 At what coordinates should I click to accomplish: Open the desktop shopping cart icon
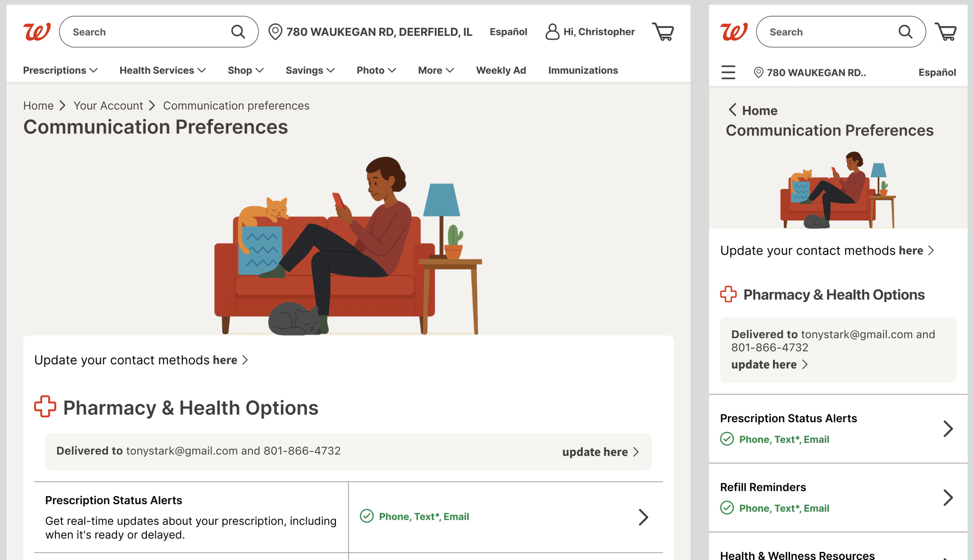click(x=663, y=32)
